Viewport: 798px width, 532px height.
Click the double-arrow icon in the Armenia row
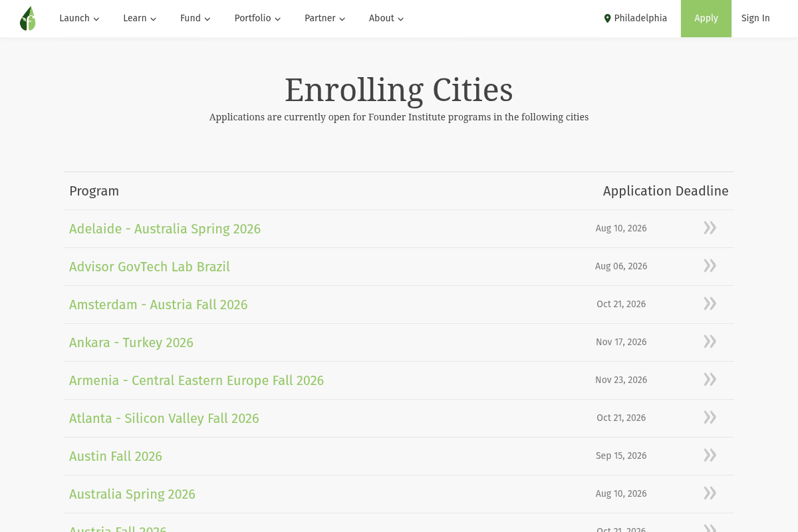pyautogui.click(x=710, y=380)
